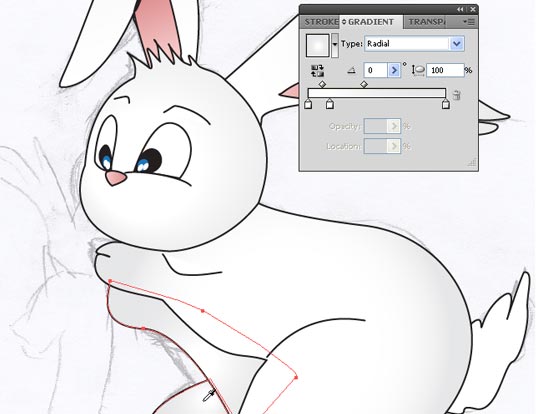Image resolution: width=560 pixels, height=414 pixels.
Task: Select the first gradient midpoint diamond
Action: click(322, 84)
